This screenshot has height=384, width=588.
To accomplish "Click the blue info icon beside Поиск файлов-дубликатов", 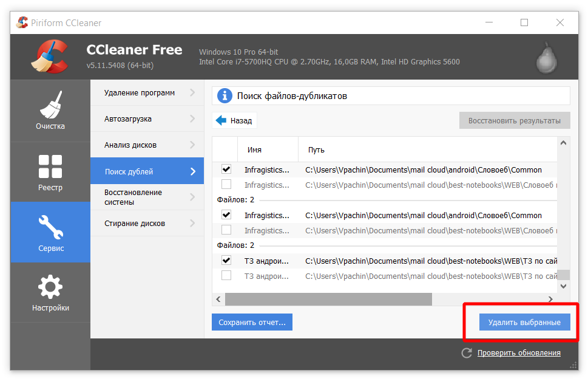I will pos(225,96).
